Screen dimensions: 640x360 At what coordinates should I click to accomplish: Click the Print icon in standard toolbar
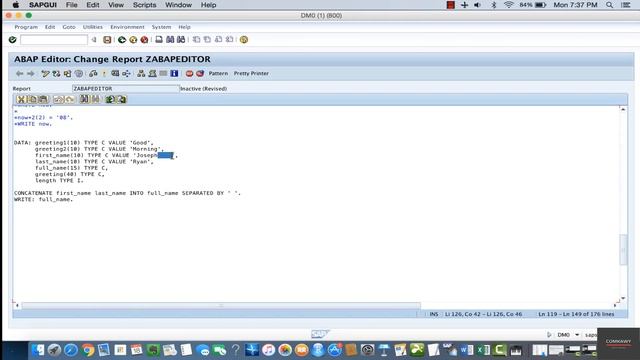point(159,40)
